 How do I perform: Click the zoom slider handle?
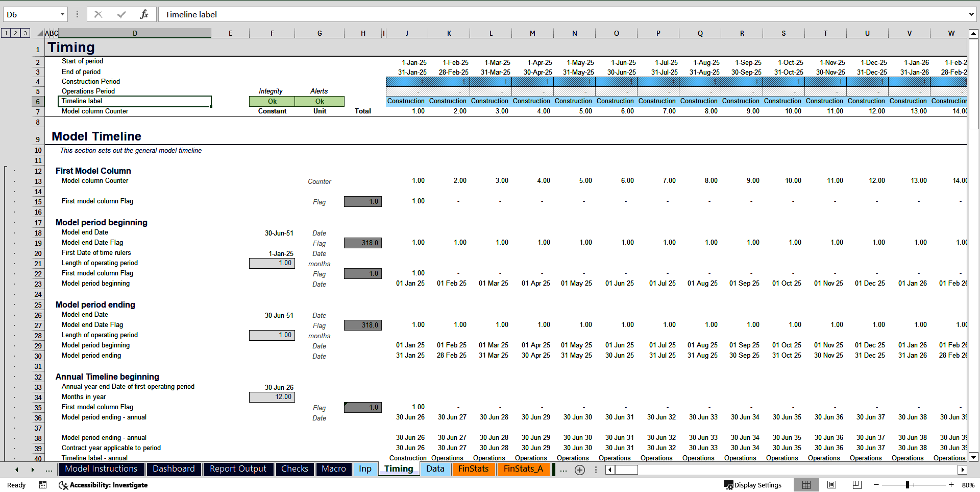pyautogui.click(x=908, y=485)
